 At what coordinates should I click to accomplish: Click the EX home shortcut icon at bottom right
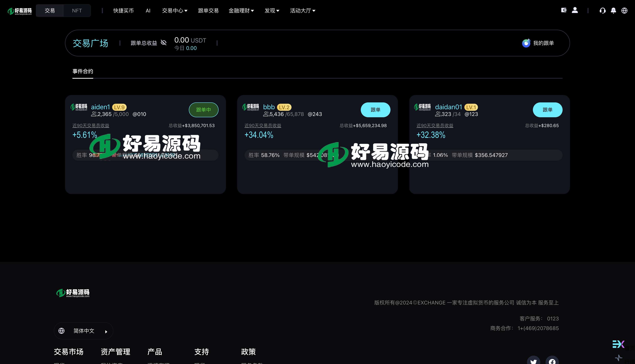coord(618,344)
